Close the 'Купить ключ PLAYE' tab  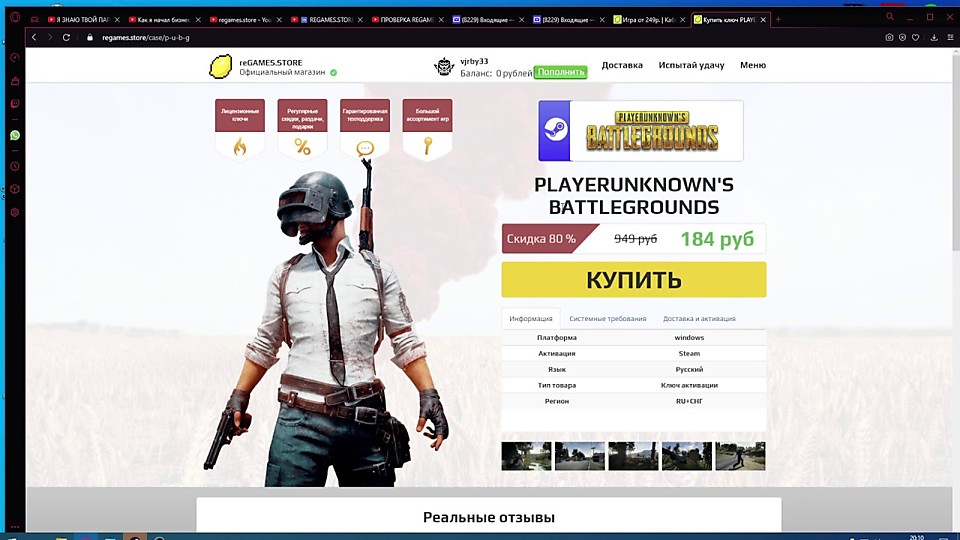tap(763, 20)
